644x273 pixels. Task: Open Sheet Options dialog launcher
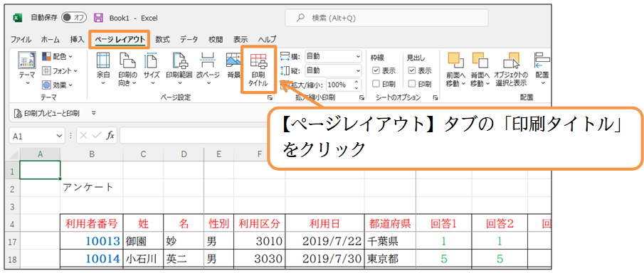tap(435, 97)
